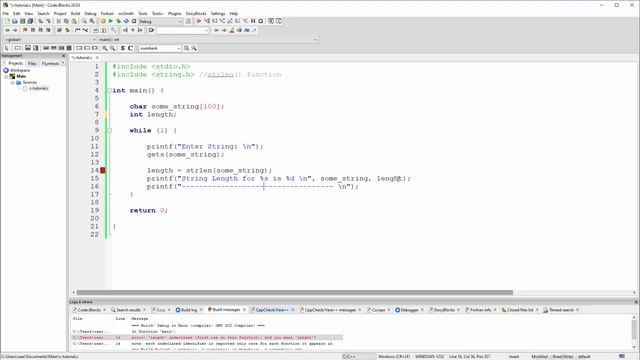640x360 pixels.
Task: Close the Build messages tab
Action: tap(244, 310)
